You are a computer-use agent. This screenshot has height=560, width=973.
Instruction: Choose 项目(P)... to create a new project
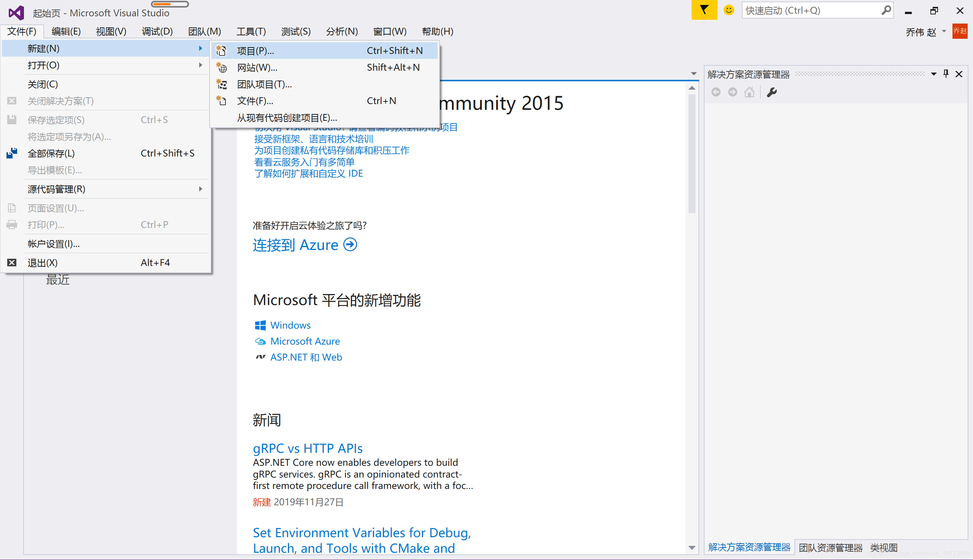[x=324, y=51]
